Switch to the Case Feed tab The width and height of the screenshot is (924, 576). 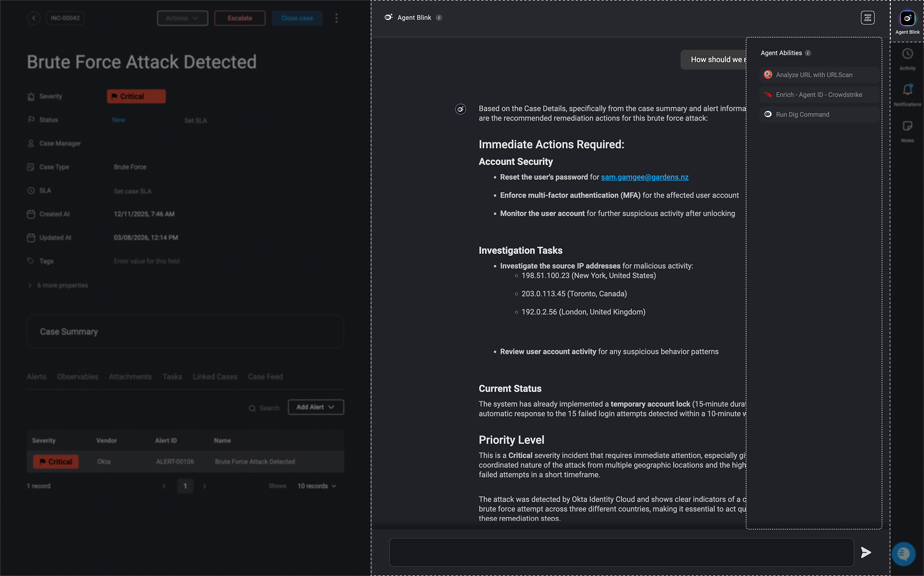[x=265, y=377]
